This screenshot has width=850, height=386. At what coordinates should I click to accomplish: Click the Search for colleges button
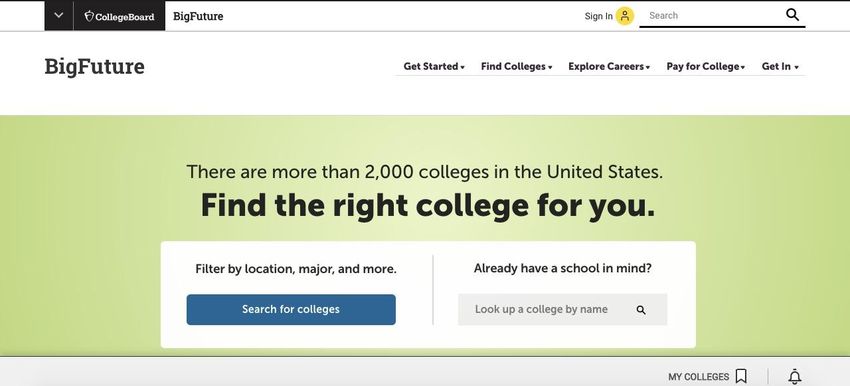291,310
